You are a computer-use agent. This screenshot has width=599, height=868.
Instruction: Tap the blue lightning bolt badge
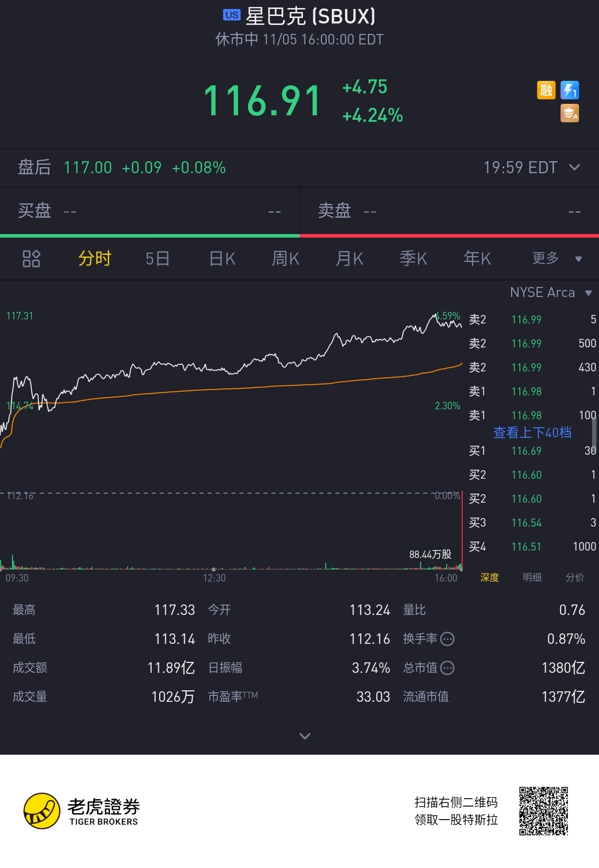(x=570, y=90)
